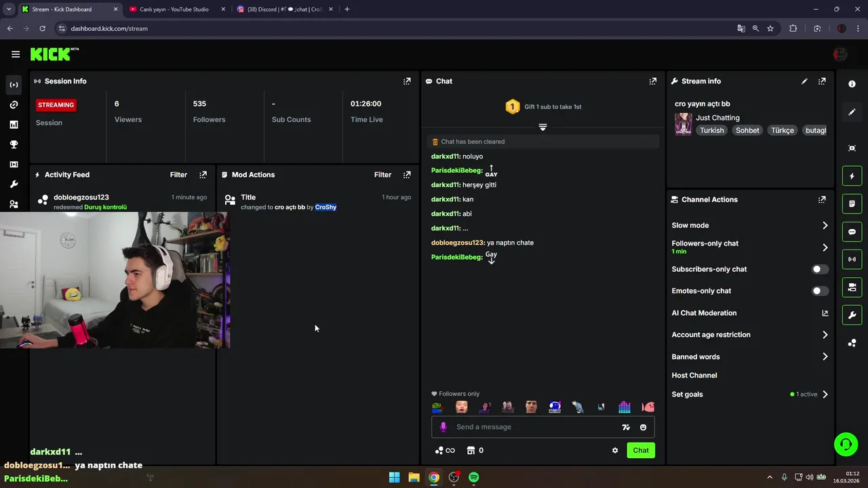Expand Set goals options
The image size is (868, 488).
click(x=825, y=394)
